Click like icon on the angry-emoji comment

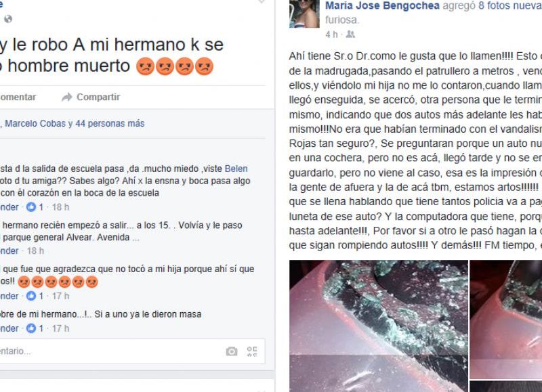point(31,296)
